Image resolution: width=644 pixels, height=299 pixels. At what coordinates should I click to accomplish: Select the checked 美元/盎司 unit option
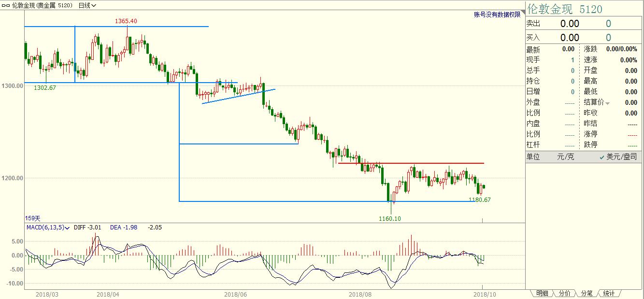pos(618,157)
